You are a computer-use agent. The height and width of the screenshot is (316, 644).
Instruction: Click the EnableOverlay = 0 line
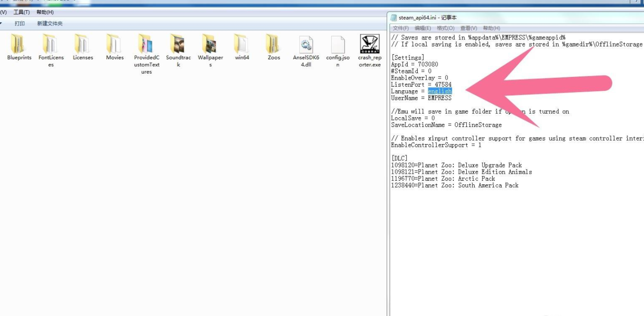[420, 78]
